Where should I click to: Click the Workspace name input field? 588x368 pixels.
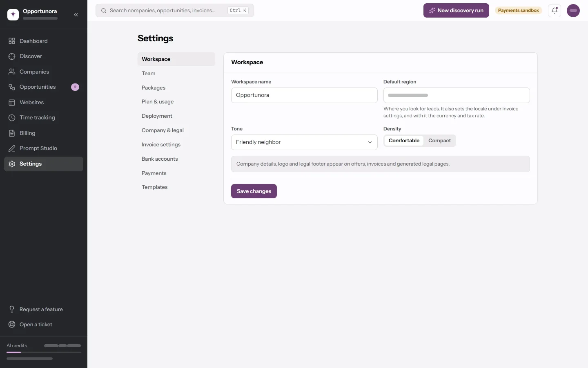pos(304,95)
